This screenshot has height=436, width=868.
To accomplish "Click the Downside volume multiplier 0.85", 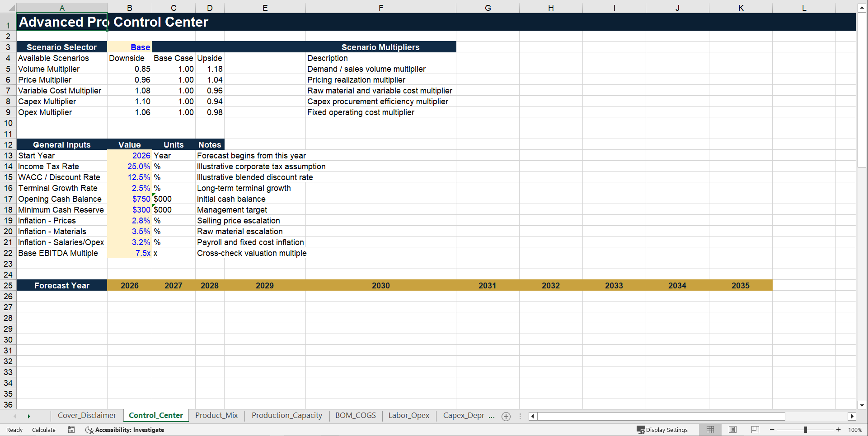I will click(x=130, y=69).
